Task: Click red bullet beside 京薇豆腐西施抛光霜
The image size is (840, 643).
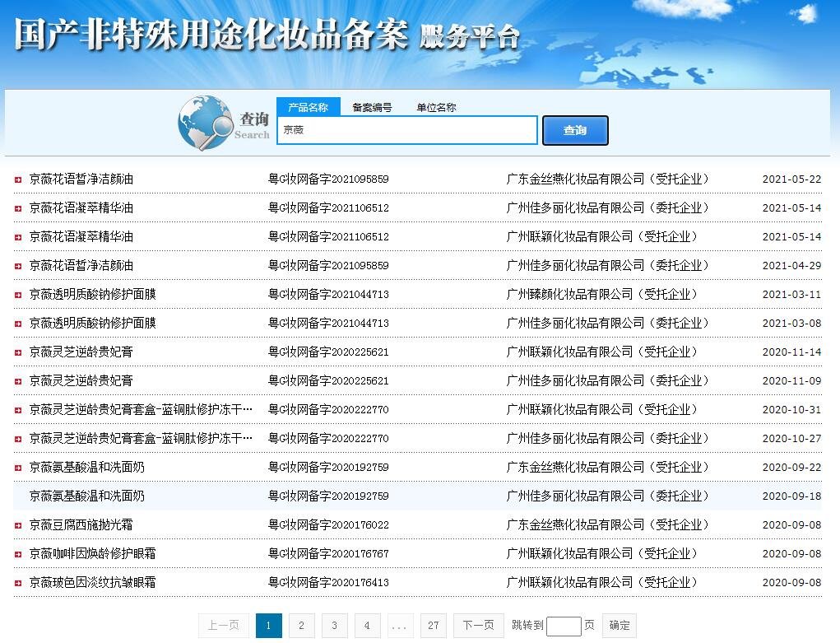Action: pos(17,525)
